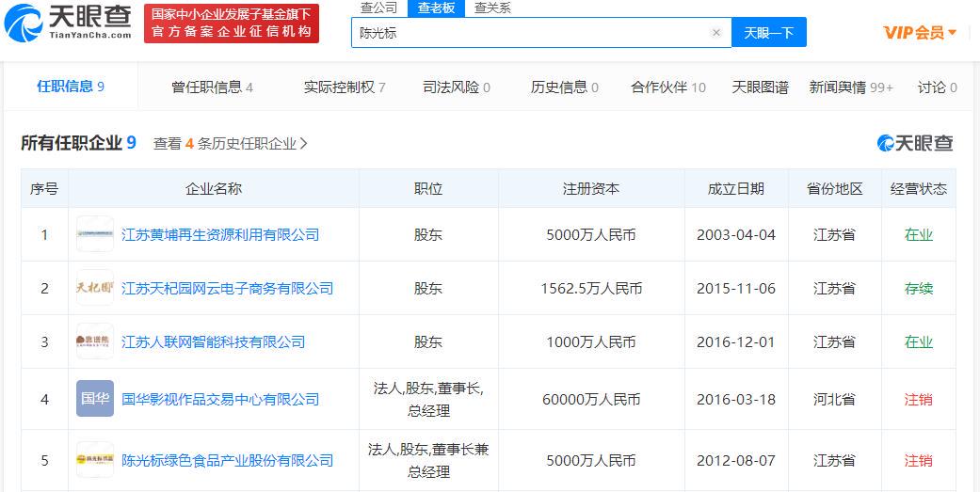
Task: Click 法人,股东,董事长兼总经理 position cell
Action: click(x=428, y=460)
